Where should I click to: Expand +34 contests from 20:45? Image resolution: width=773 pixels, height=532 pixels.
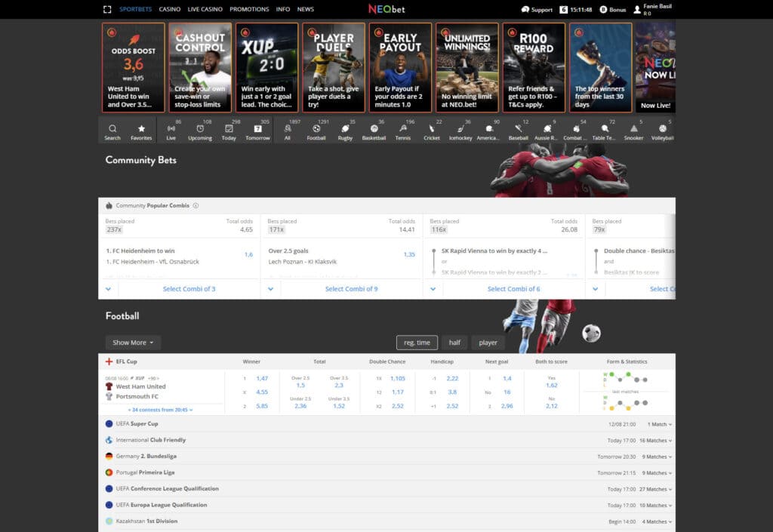[x=160, y=410]
